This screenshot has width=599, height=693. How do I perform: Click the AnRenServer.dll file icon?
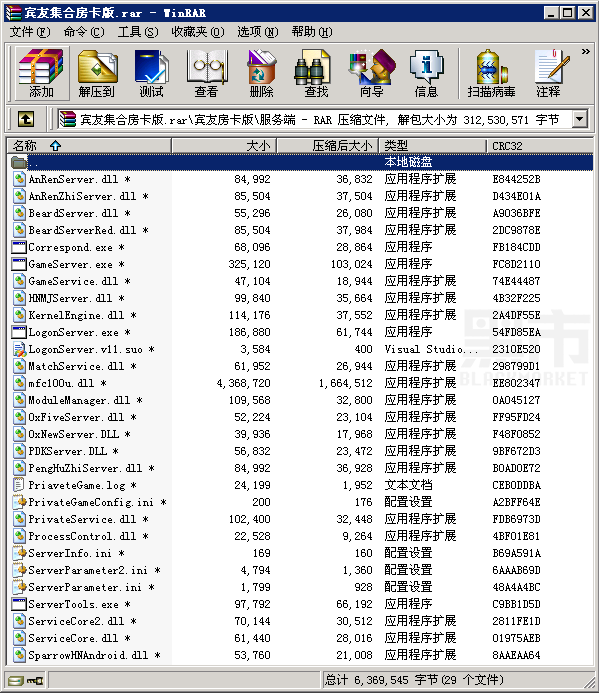click(x=19, y=179)
